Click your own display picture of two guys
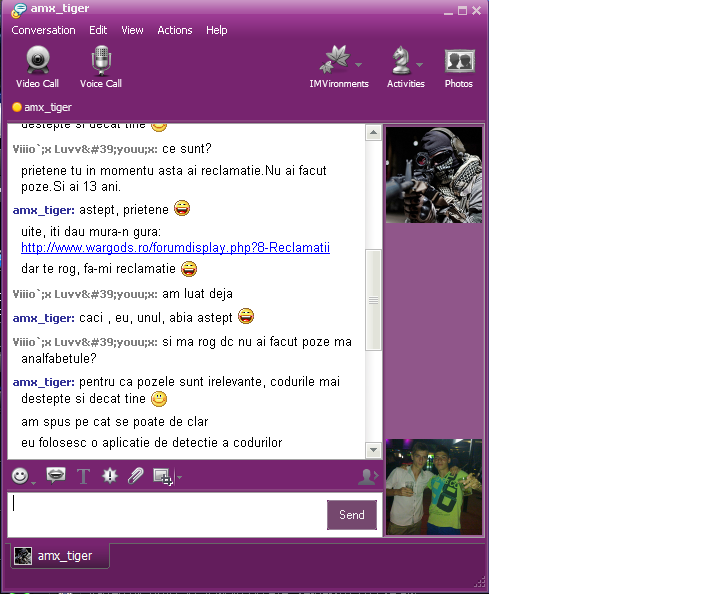The image size is (720, 594). click(x=434, y=487)
